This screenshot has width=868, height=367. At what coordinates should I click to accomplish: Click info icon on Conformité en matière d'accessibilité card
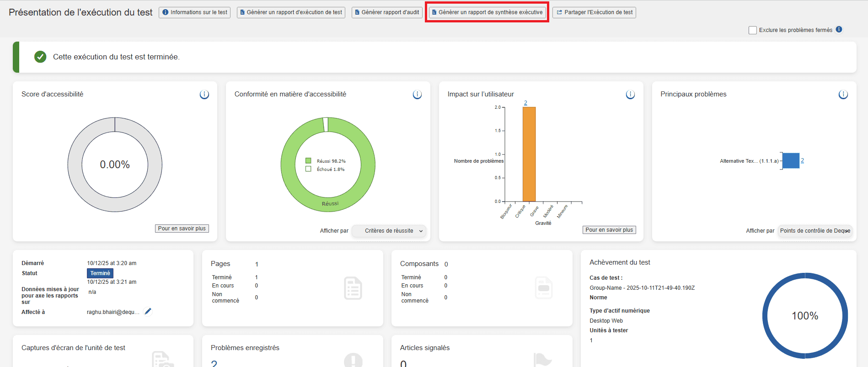click(x=417, y=95)
